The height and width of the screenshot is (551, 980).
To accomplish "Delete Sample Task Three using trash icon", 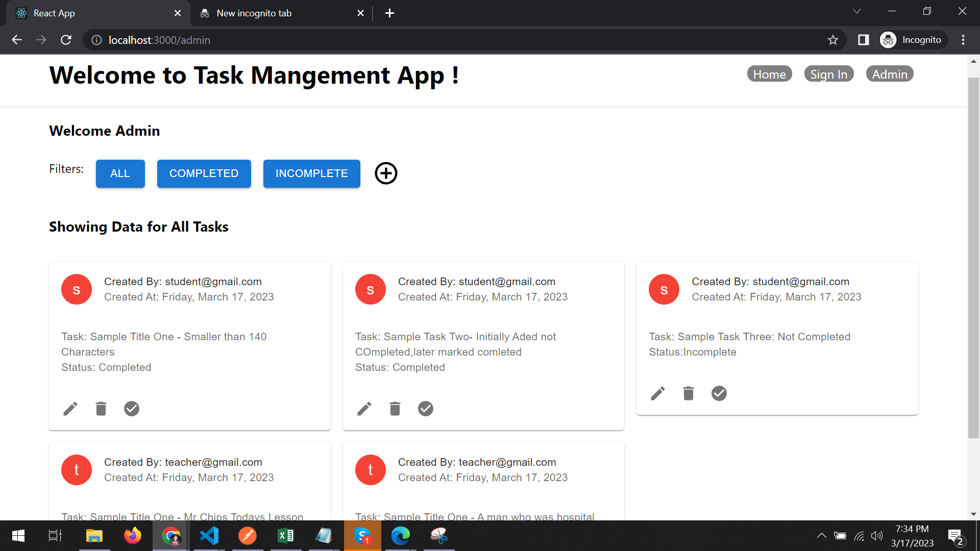I will (688, 393).
